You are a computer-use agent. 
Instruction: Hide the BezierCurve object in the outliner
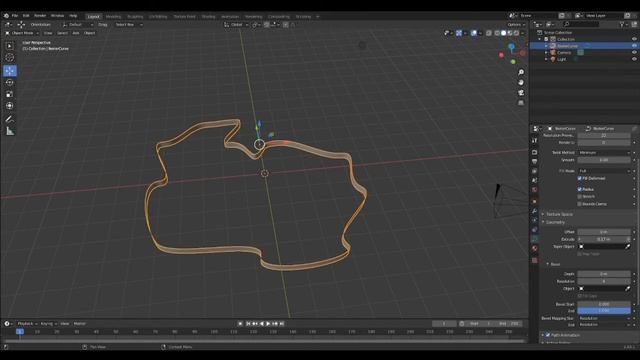(x=634, y=46)
